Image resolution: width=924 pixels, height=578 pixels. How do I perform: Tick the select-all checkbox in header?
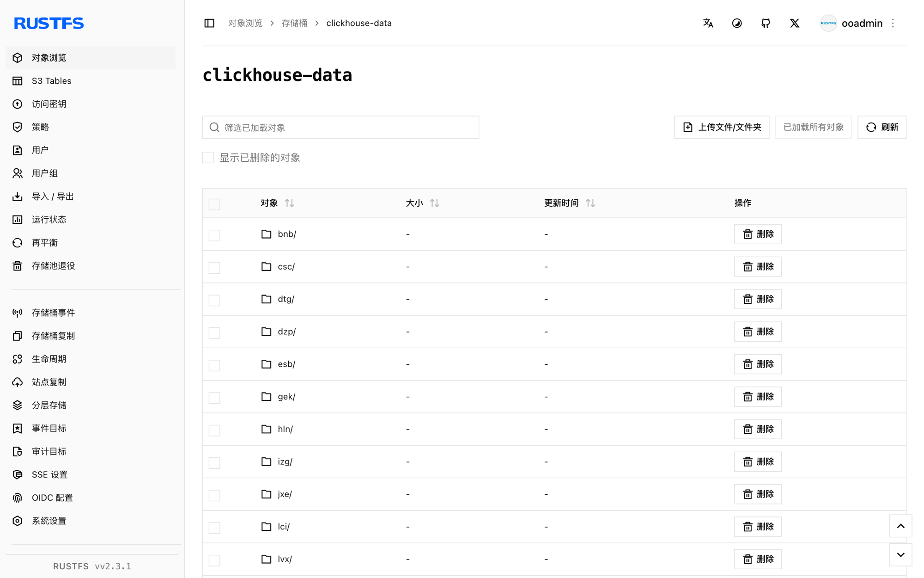click(214, 204)
